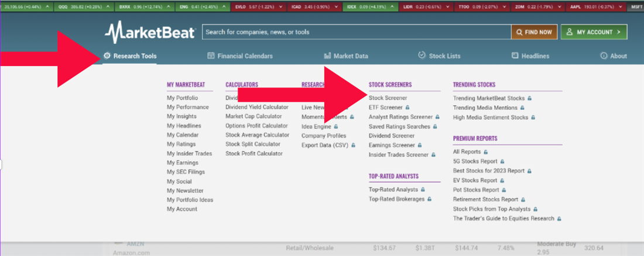This screenshot has width=644, height=256.
Task: Click the checkmark icon beside Stock Lists
Action: tap(422, 56)
